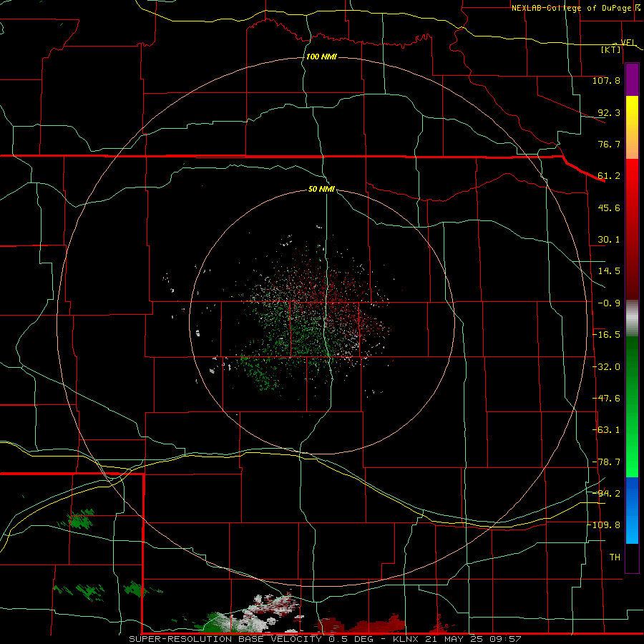Click the 100 NMI range ring label
Screen dimensions: 644x644
pos(321,57)
